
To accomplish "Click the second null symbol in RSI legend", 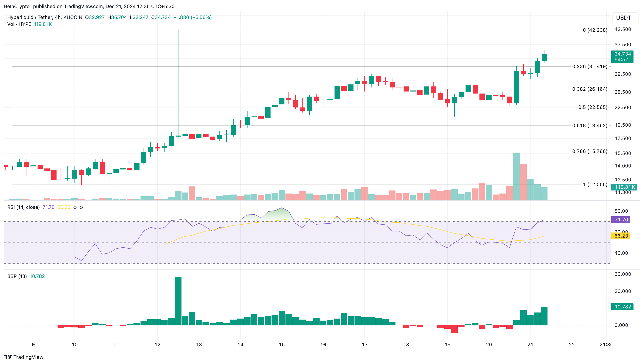I will (81, 207).
